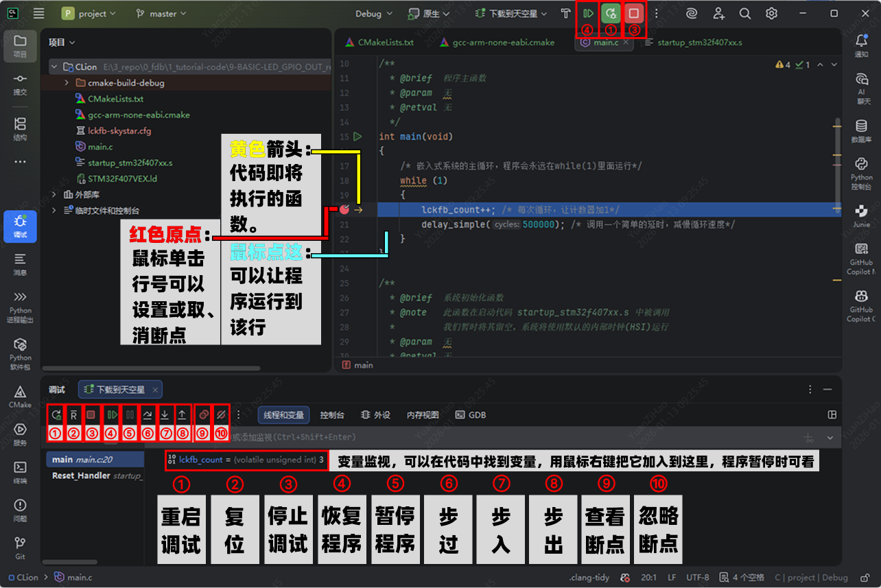Toggle the breakpoint on line 20
The image size is (881, 588).
pyautogui.click(x=345, y=209)
